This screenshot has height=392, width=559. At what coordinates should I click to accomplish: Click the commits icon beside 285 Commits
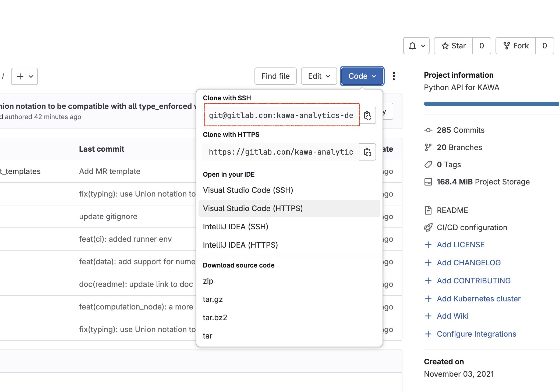[x=428, y=130]
